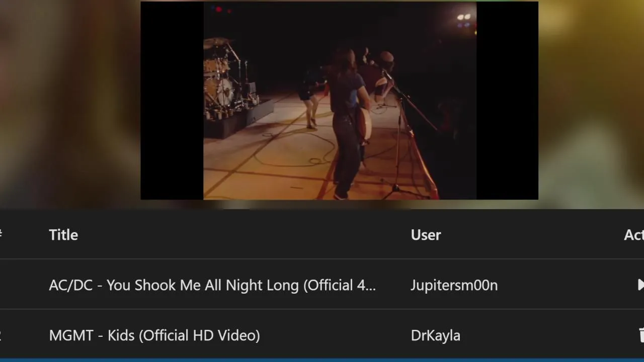
Task: Click the number column header
Action: click(x=1, y=234)
